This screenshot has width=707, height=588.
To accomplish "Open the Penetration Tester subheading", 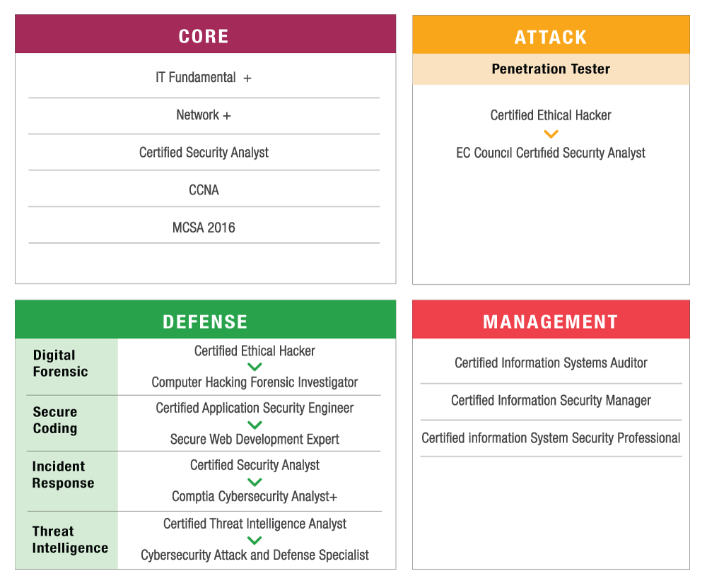I will (551, 69).
